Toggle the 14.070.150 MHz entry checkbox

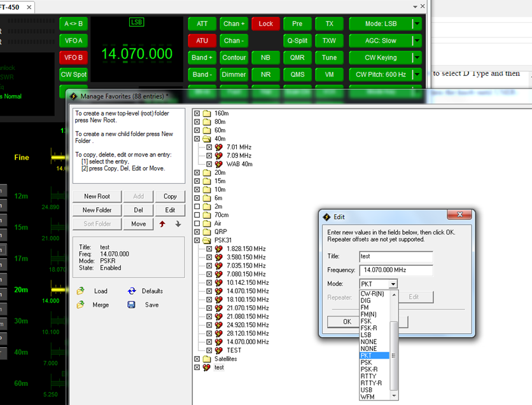click(209, 291)
